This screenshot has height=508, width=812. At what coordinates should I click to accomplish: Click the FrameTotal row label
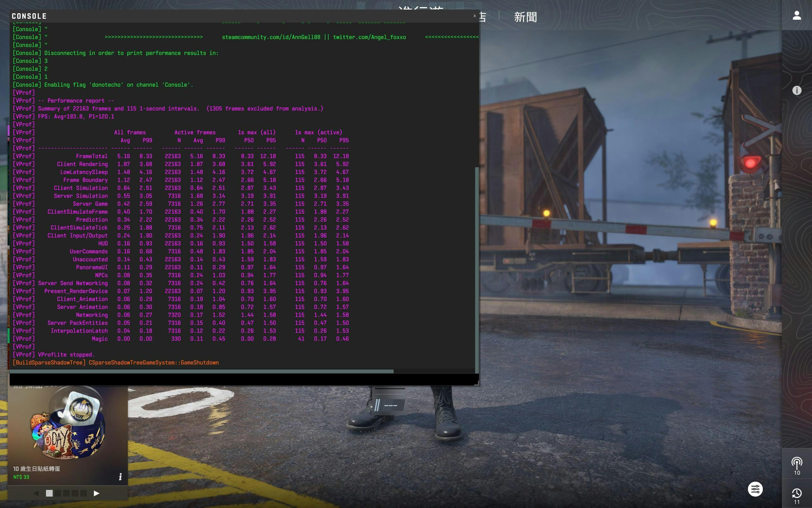[x=92, y=156]
